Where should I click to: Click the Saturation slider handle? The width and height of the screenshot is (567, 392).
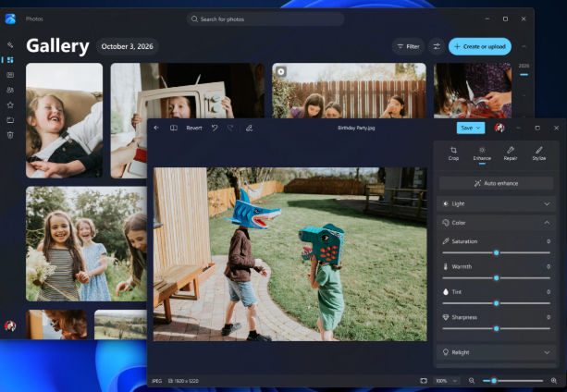497,252
